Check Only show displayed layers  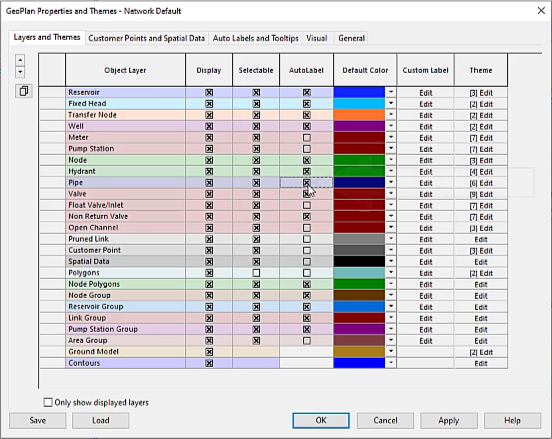click(48, 402)
